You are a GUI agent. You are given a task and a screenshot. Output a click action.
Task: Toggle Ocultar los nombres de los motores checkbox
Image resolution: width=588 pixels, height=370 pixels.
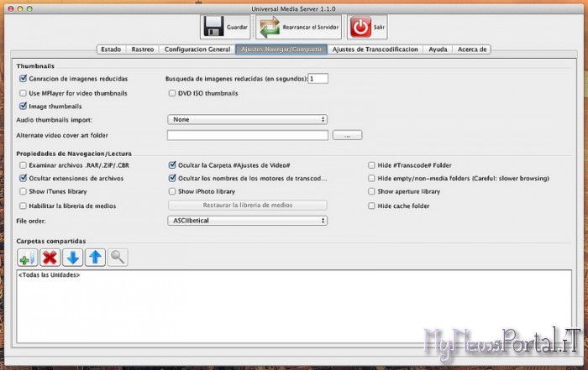171,178
